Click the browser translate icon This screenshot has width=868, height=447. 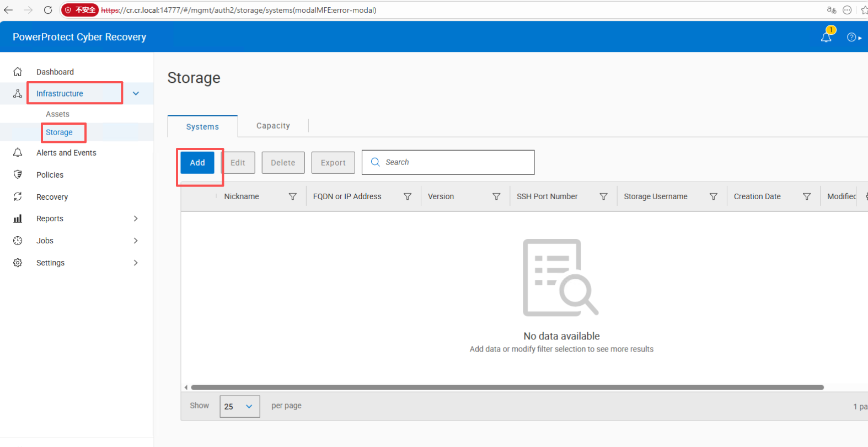pos(832,10)
